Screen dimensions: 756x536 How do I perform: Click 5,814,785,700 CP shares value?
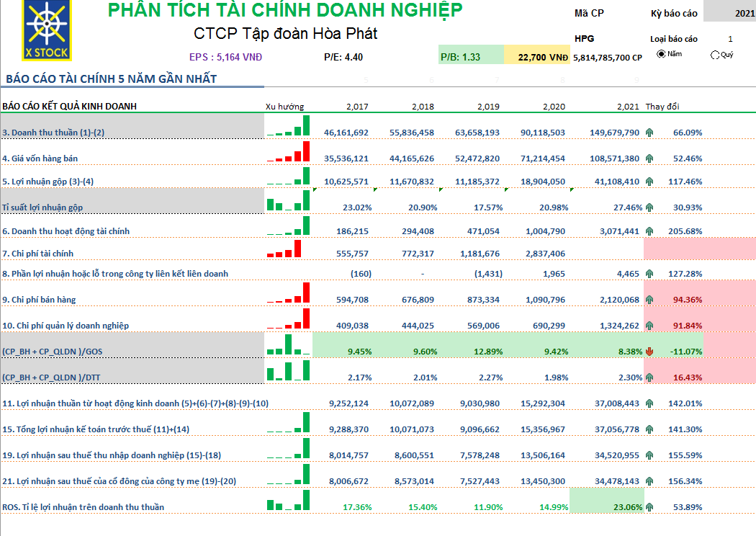[608, 58]
